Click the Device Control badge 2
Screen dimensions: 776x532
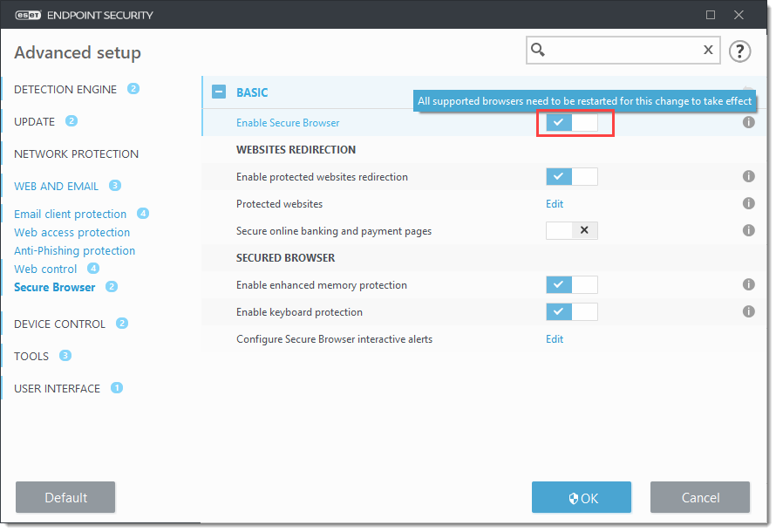coord(122,324)
